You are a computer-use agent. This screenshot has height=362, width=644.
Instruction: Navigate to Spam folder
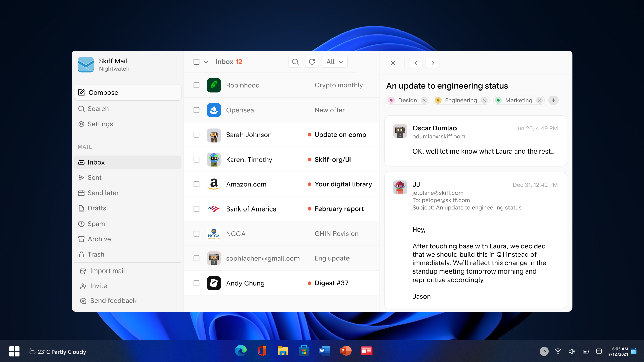coord(96,223)
